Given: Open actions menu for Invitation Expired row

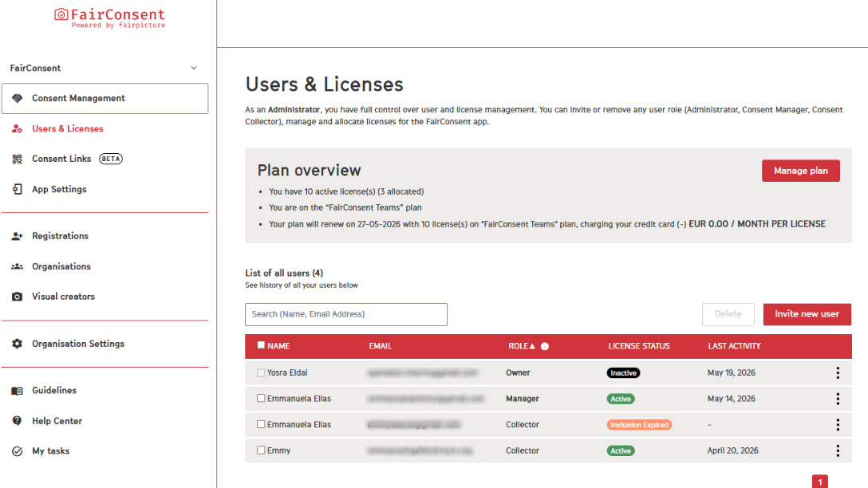Looking at the screenshot, I should coord(838,424).
